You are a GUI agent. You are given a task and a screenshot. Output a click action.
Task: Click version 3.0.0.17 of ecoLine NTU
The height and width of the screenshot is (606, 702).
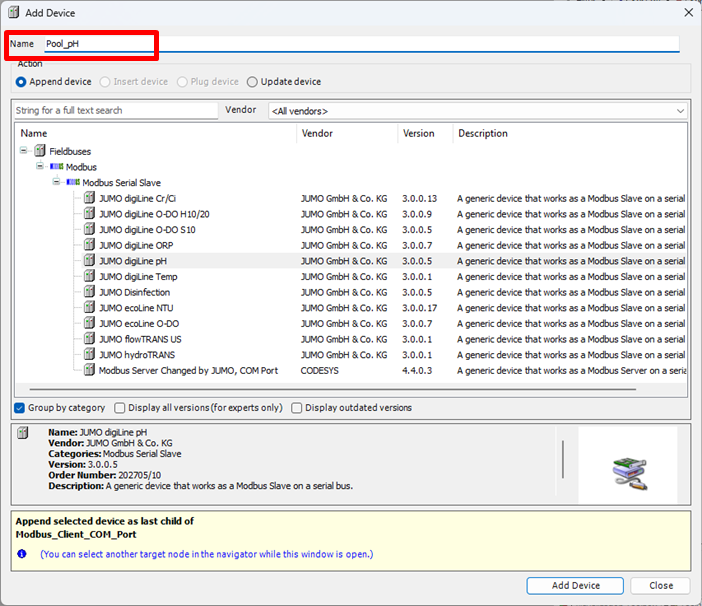tap(419, 308)
